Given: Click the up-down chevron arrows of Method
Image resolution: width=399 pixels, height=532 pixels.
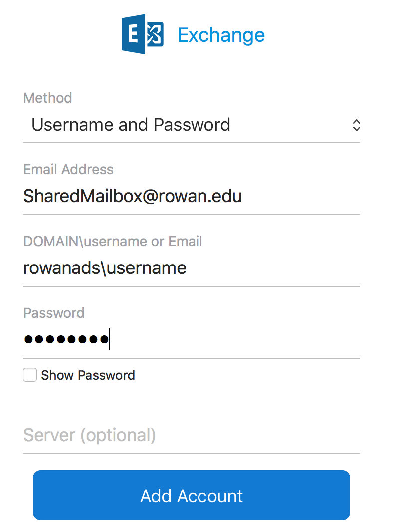Looking at the screenshot, I should point(356,125).
